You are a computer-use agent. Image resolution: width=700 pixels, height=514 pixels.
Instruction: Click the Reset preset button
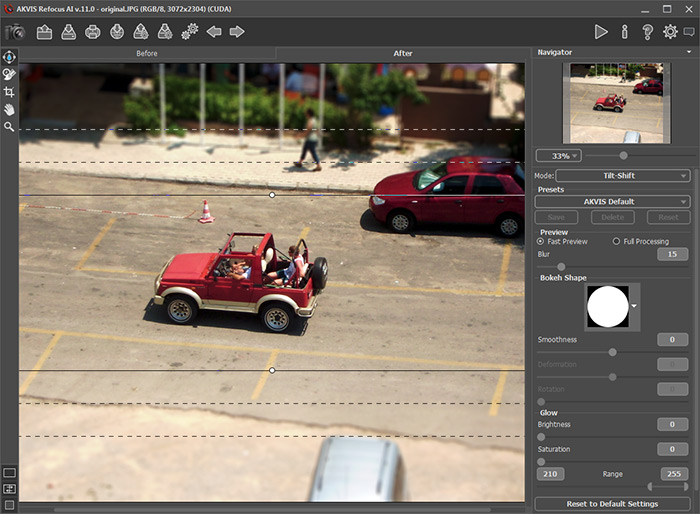668,217
